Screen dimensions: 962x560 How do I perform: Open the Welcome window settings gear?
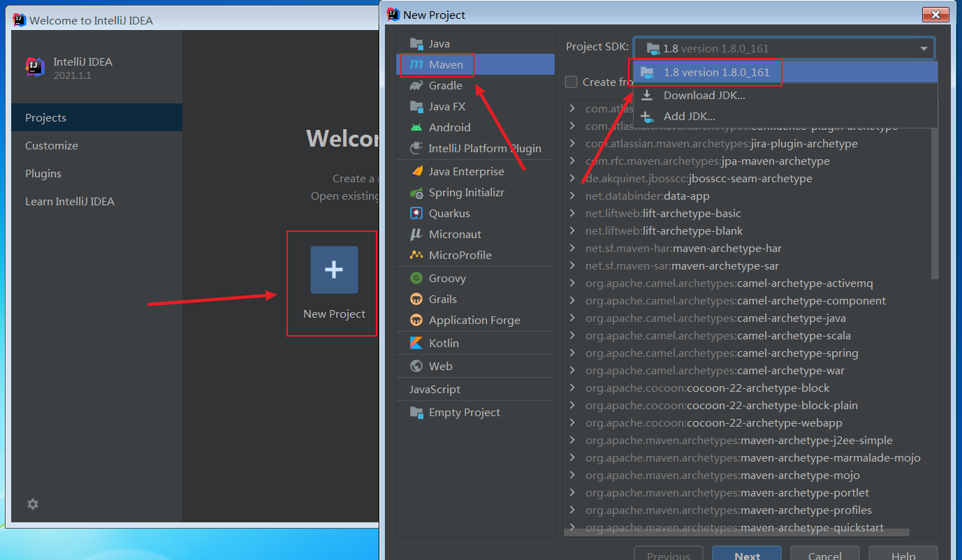[x=32, y=504]
